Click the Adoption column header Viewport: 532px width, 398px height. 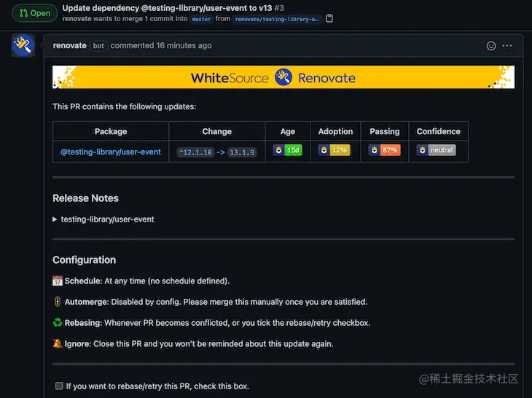coord(335,131)
